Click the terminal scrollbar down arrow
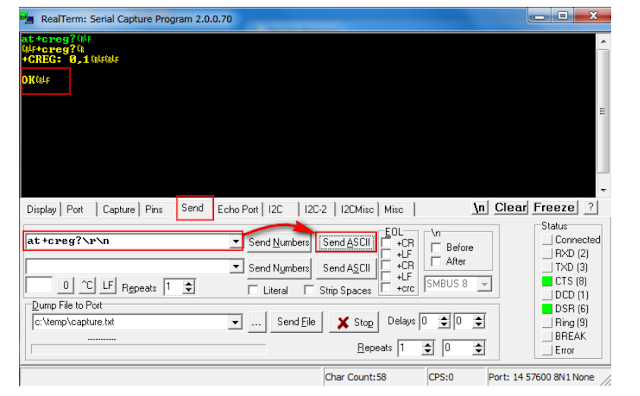This screenshot has height=396, width=640. point(603,190)
